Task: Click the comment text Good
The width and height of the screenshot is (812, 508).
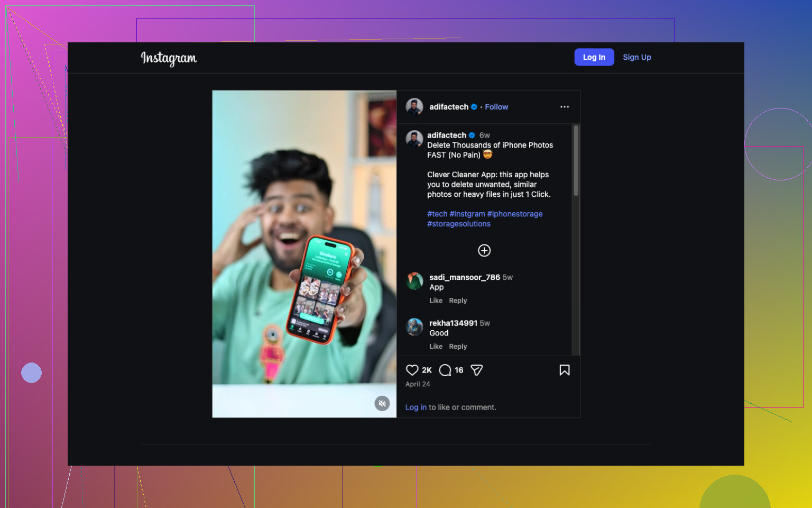Action: click(x=439, y=333)
